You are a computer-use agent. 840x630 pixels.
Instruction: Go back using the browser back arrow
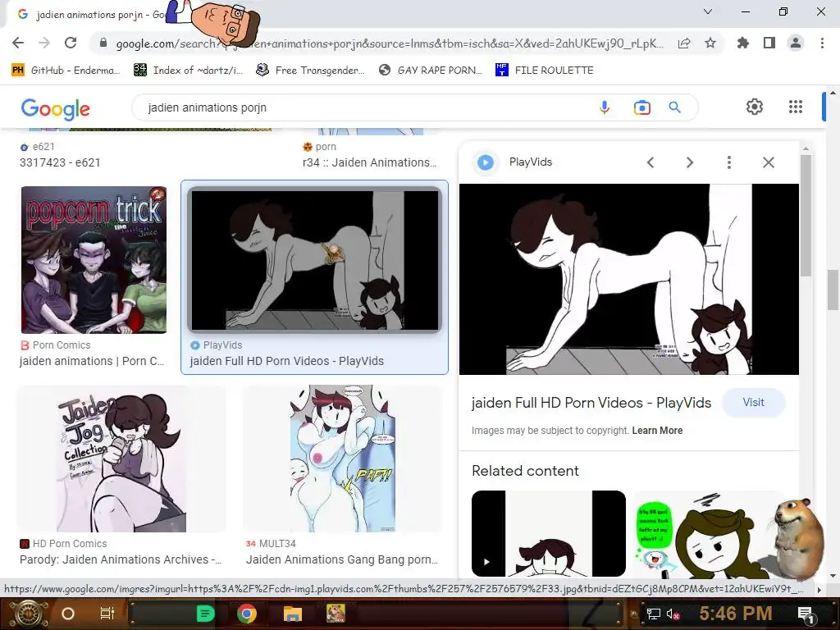click(x=18, y=43)
